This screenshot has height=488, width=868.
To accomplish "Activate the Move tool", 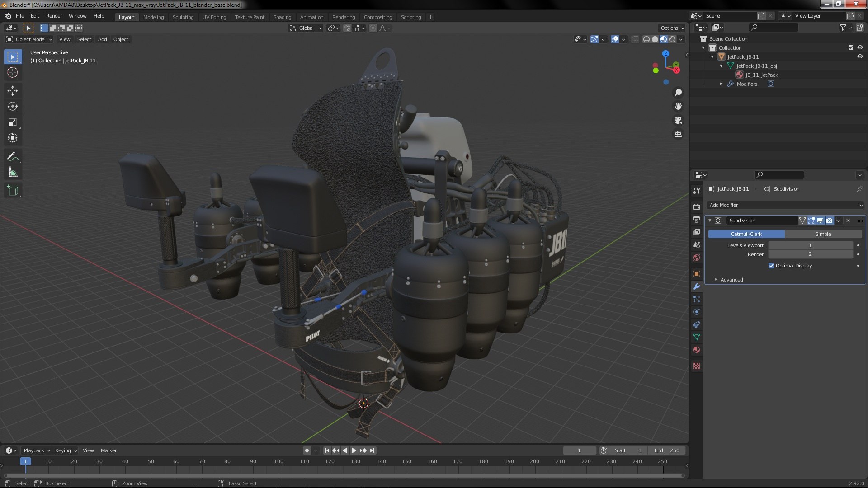I will [13, 91].
